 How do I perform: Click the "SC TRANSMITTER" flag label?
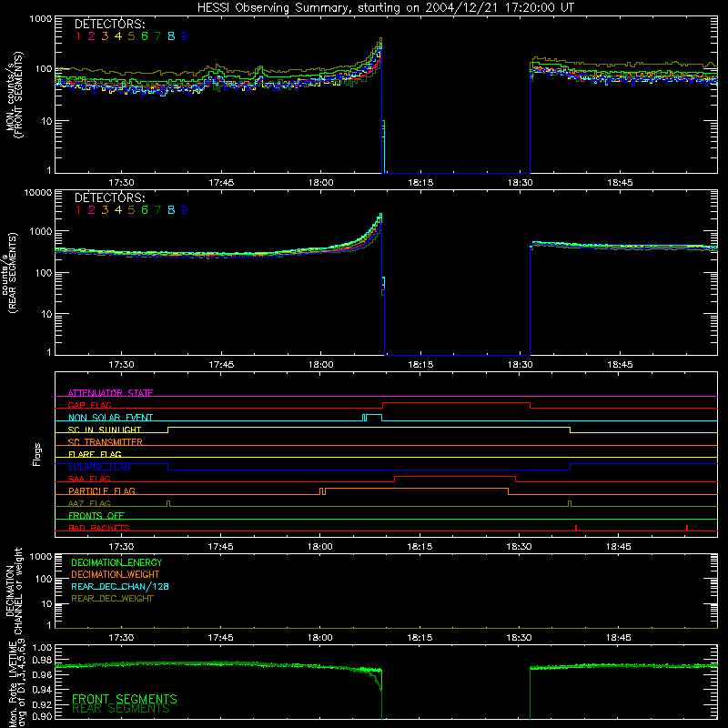pyautogui.click(x=106, y=442)
